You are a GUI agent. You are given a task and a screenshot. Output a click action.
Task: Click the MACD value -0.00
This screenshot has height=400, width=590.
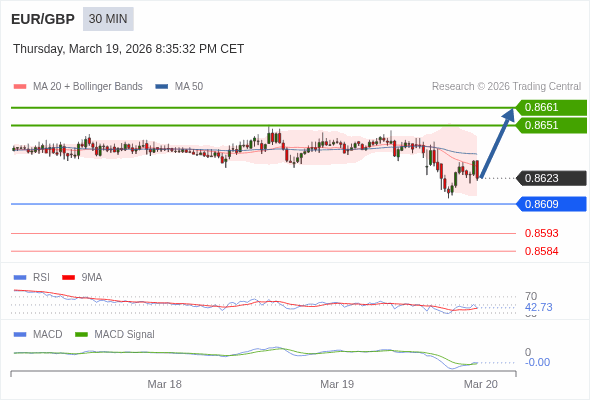pyautogui.click(x=537, y=362)
